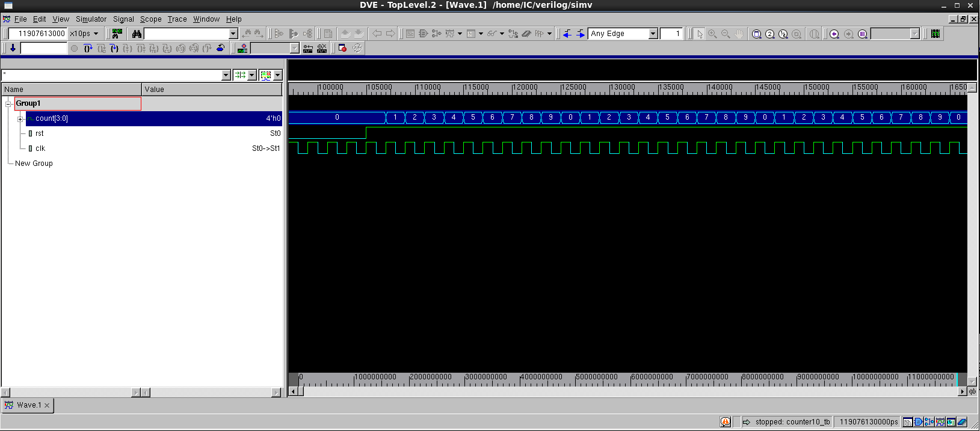Click the zoom full view icon
Image resolution: width=980 pixels, height=431 pixels.
[x=757, y=34]
